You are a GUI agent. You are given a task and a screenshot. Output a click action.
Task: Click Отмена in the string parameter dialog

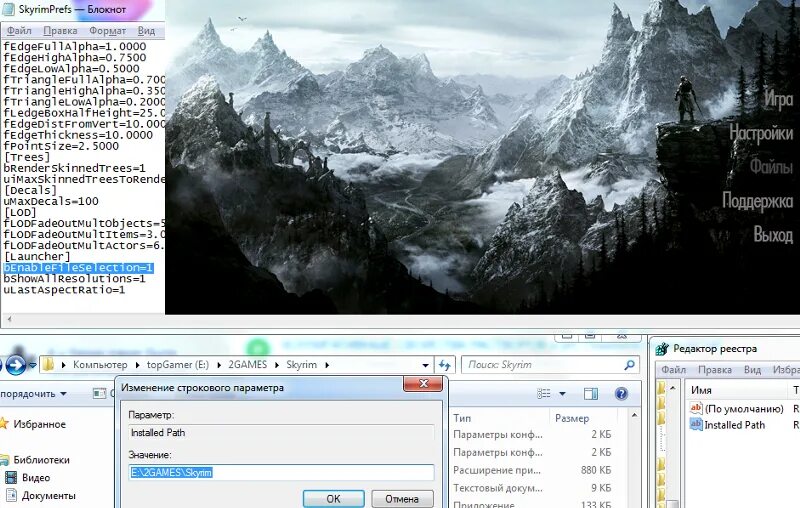point(402,498)
